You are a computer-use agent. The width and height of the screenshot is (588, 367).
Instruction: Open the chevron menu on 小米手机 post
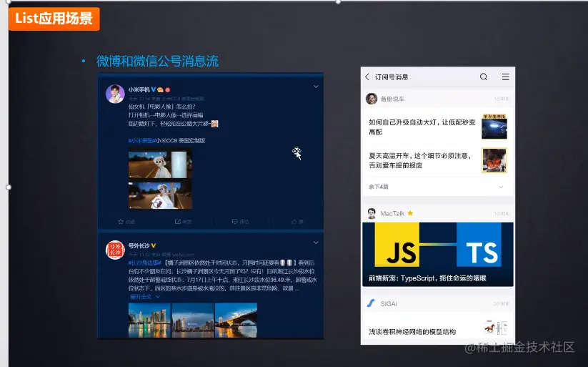point(316,87)
